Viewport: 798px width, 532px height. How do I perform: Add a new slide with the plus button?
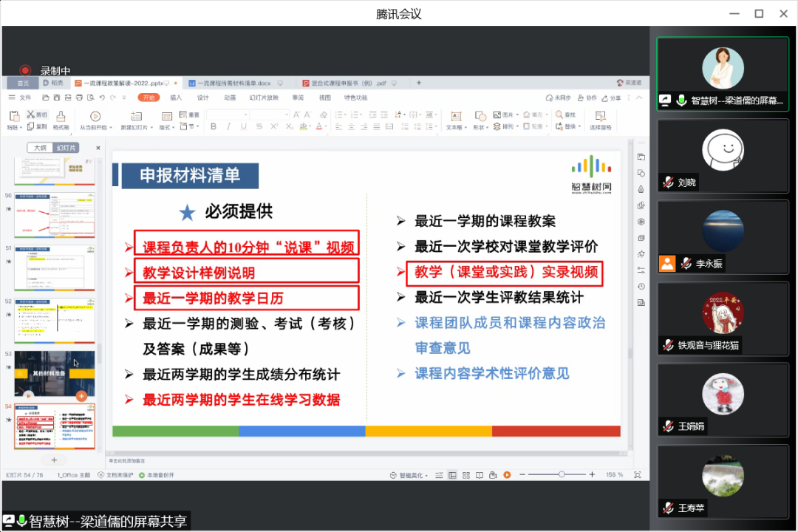54,460
